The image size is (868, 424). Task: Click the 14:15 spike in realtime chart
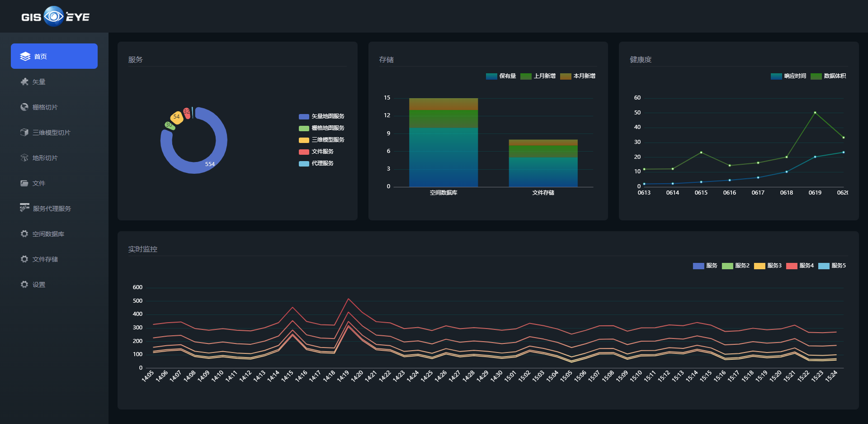click(x=292, y=307)
